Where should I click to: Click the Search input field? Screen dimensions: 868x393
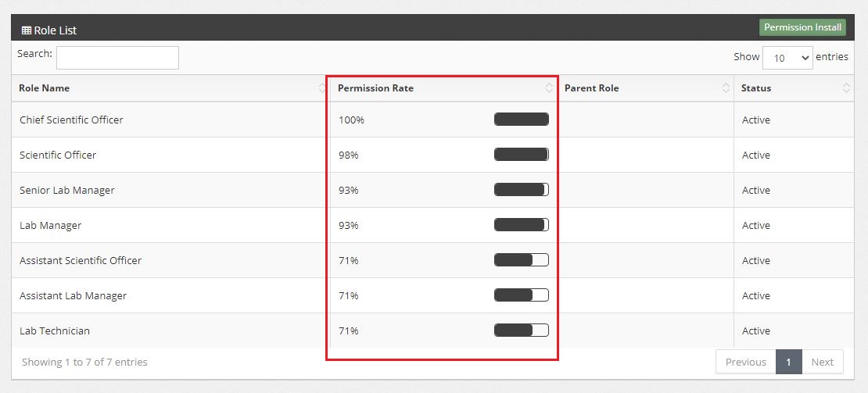coord(117,57)
